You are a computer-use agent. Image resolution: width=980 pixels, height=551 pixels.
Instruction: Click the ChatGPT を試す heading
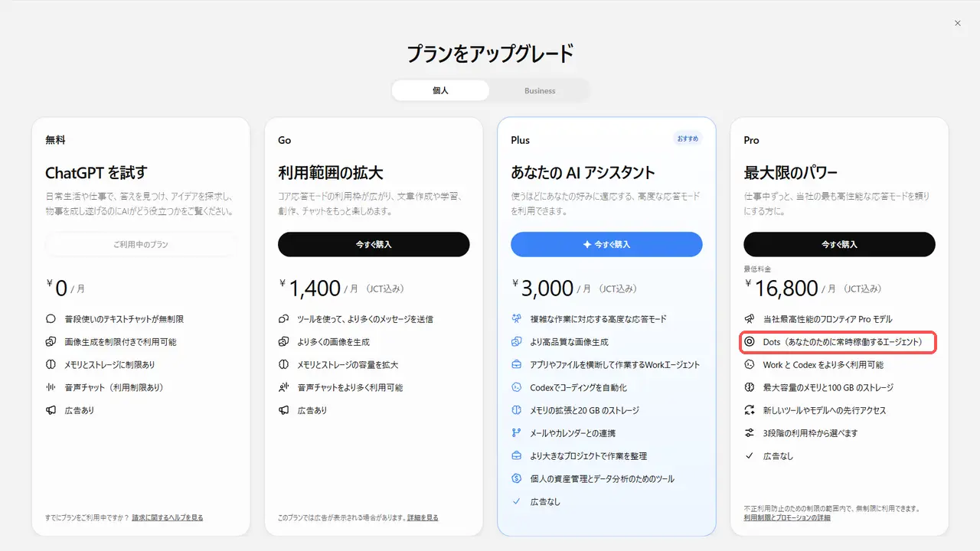click(96, 172)
